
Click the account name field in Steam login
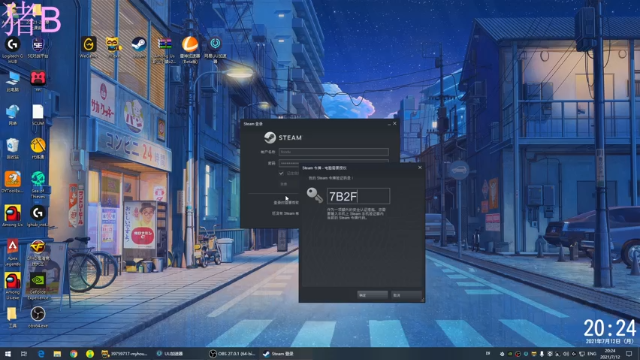tap(333, 152)
